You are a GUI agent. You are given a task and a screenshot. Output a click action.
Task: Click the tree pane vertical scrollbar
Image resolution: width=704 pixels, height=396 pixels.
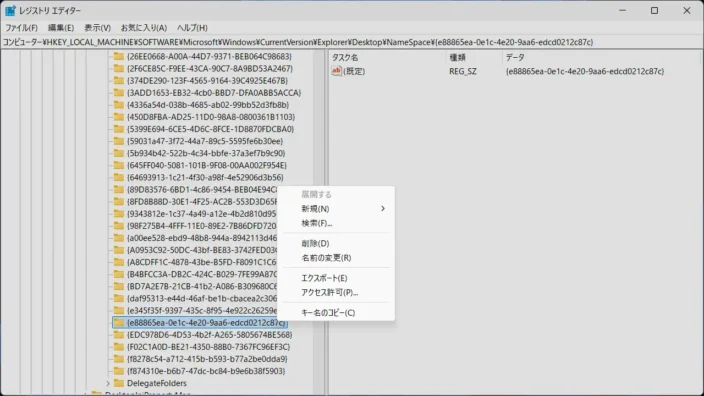pos(319,222)
